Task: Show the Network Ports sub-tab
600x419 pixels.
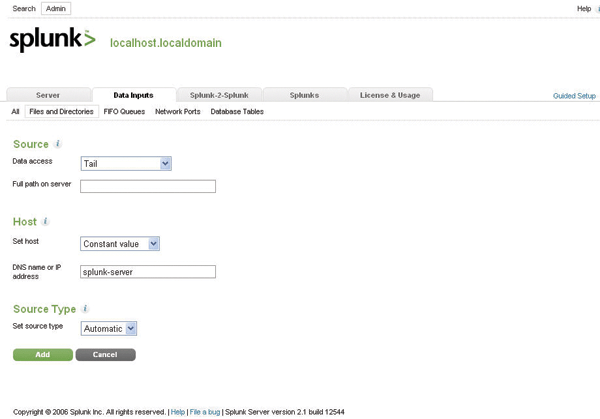Action: click(x=177, y=112)
